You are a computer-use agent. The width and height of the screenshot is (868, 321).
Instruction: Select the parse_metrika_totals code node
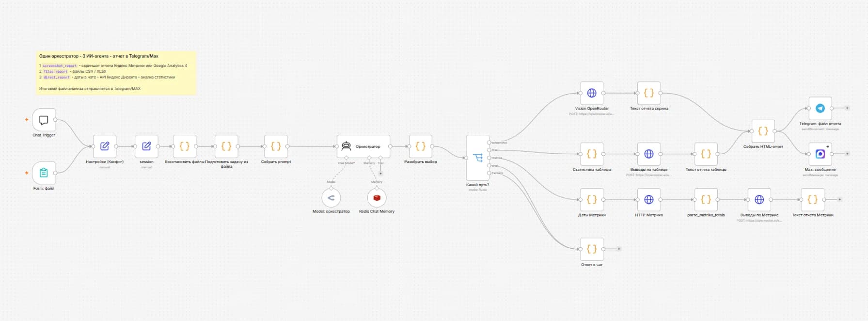(706, 199)
